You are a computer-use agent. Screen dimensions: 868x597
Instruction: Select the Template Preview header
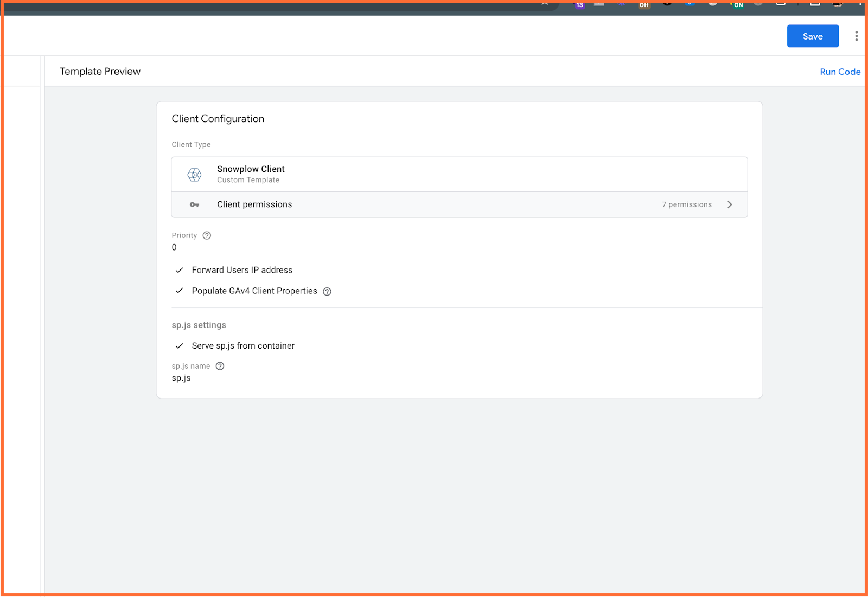click(x=100, y=71)
